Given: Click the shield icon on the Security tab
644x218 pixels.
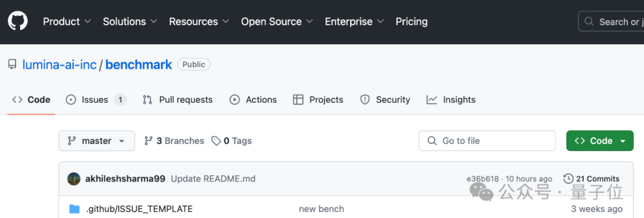Looking at the screenshot, I should [365, 100].
